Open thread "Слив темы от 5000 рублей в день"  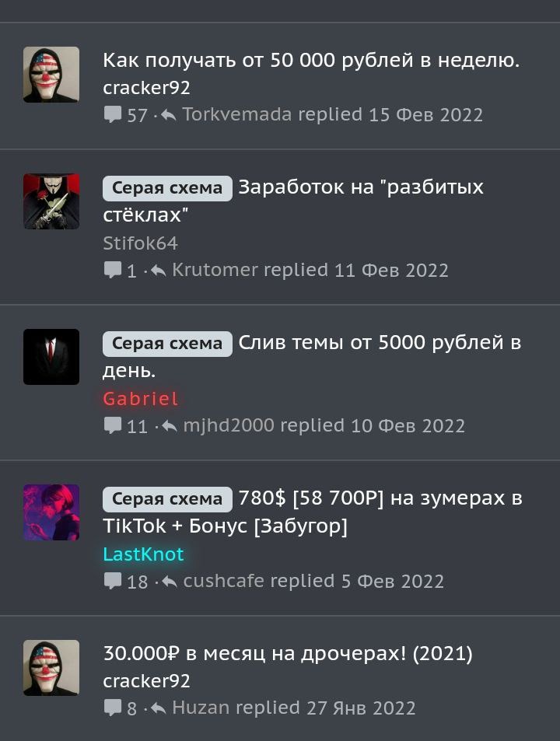pos(312,357)
